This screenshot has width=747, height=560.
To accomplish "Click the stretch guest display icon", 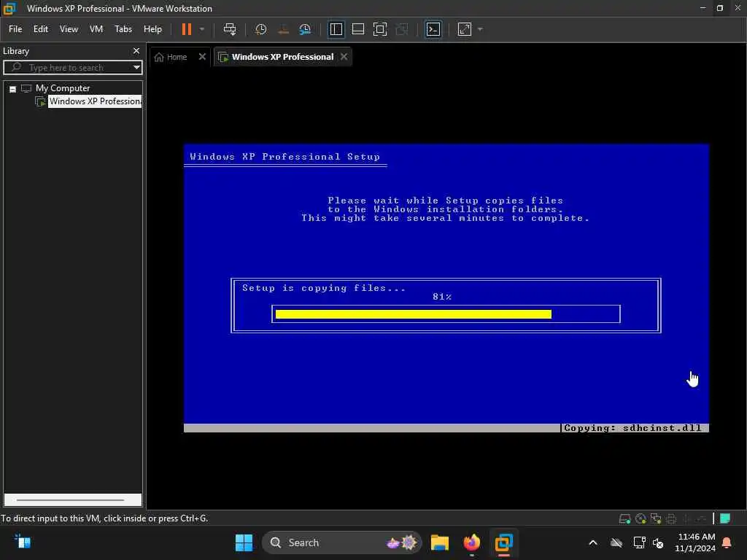I will coord(465,29).
